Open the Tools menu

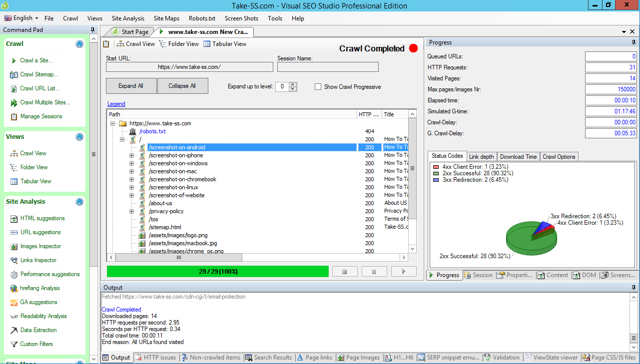[x=275, y=18]
